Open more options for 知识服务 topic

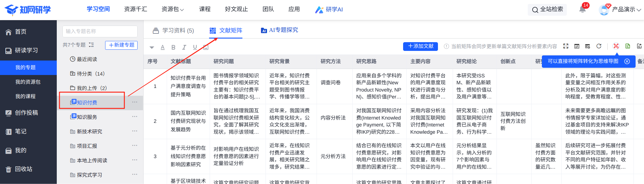(135, 117)
